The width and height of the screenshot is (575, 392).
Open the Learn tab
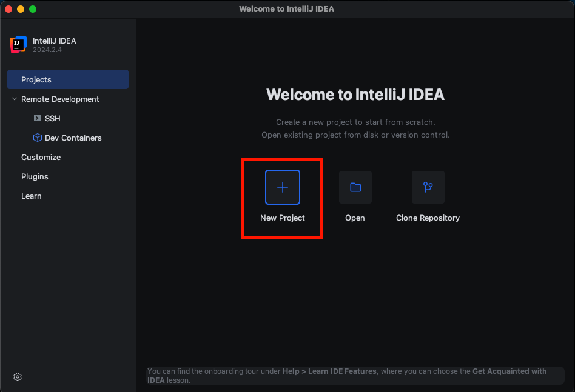pos(31,196)
